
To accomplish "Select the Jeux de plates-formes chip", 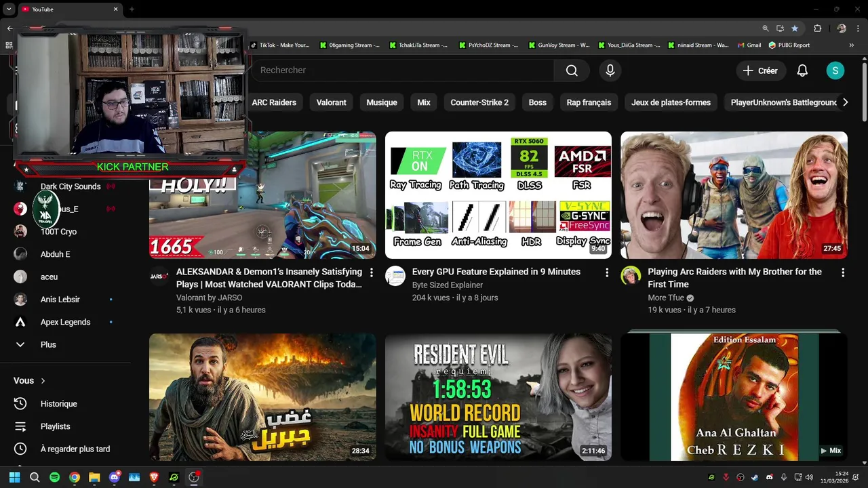I will pos(671,102).
